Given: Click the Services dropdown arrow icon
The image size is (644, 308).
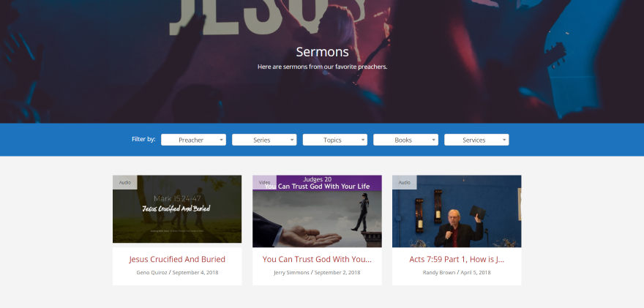Looking at the screenshot, I should (504, 140).
